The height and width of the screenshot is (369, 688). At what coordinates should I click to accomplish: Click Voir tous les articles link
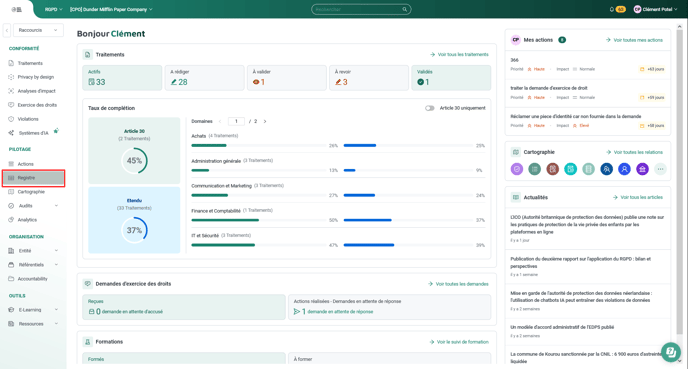pyautogui.click(x=638, y=197)
